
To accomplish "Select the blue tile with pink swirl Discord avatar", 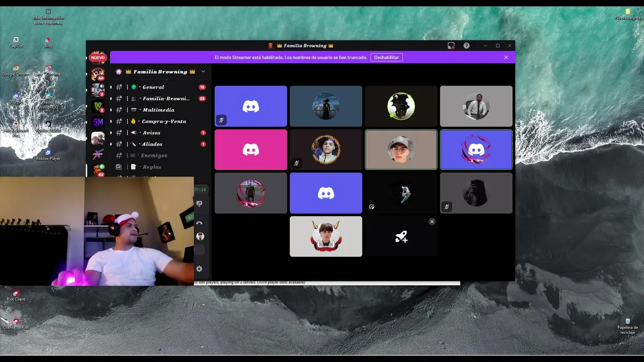I will tap(476, 150).
